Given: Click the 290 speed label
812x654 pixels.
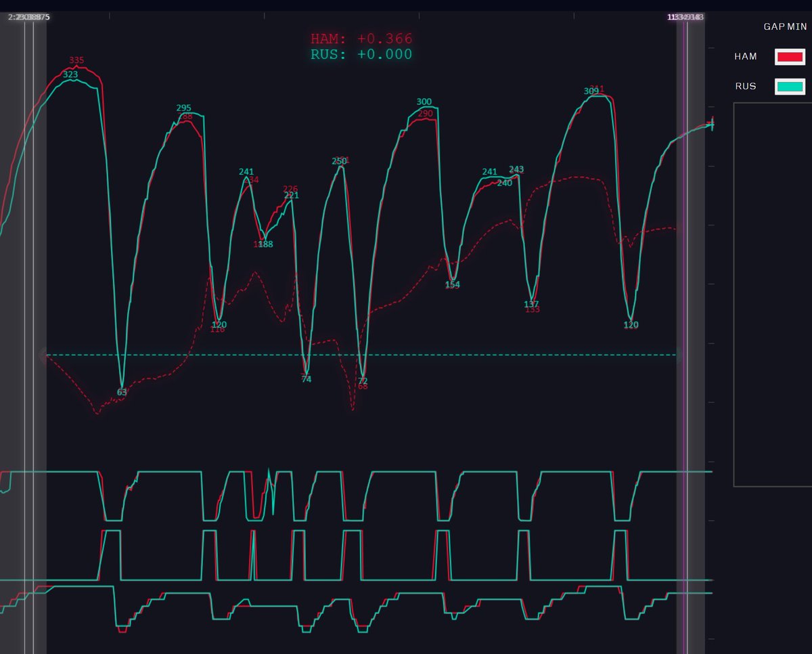Looking at the screenshot, I should click(426, 114).
